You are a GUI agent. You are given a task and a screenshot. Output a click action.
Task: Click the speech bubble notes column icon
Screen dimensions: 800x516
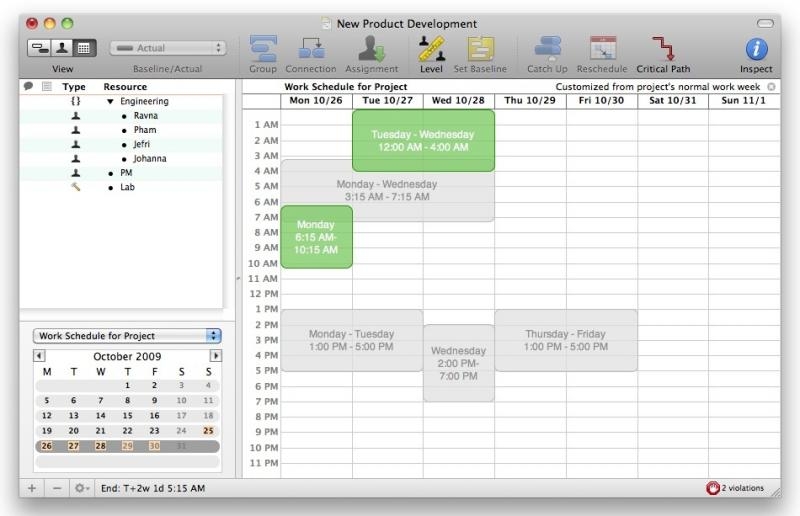(29, 86)
